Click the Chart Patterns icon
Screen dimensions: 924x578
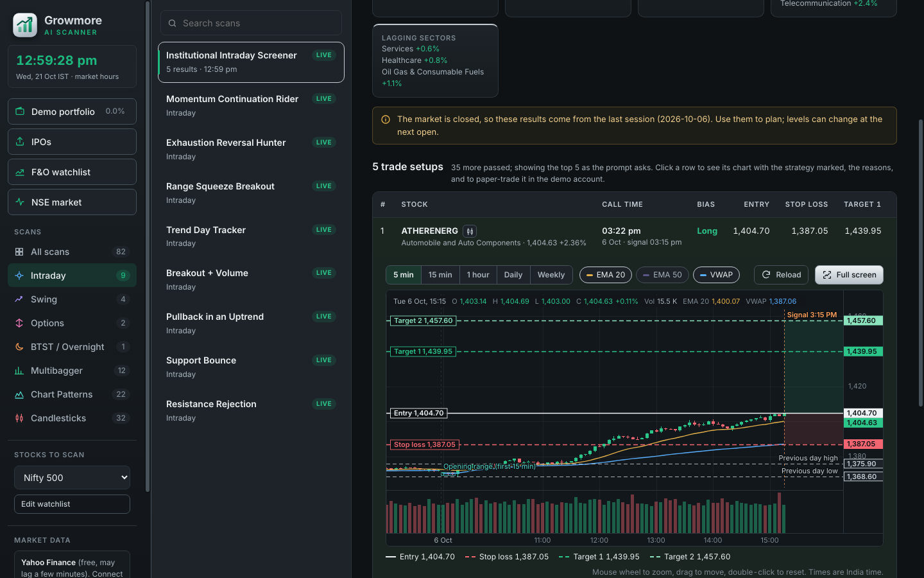pos(19,394)
